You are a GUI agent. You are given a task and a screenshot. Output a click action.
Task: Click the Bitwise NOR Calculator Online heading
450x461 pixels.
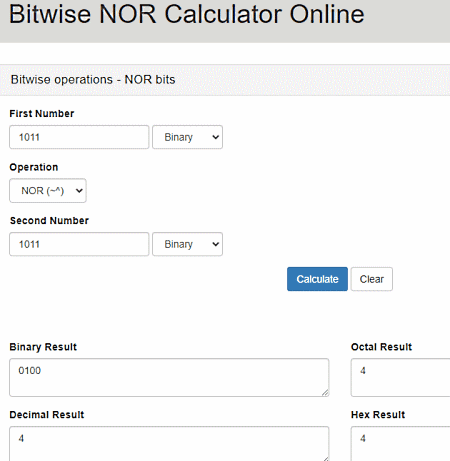click(187, 14)
